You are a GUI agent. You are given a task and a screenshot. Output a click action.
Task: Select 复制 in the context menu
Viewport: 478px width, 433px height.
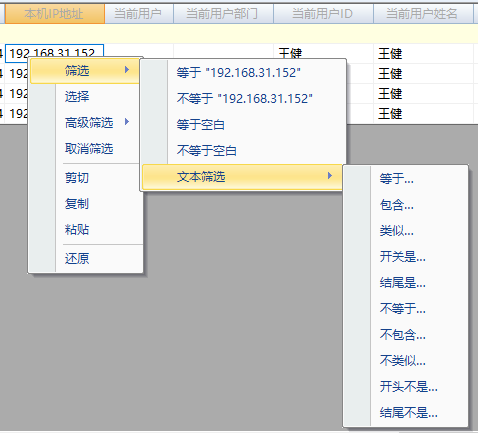[77, 204]
